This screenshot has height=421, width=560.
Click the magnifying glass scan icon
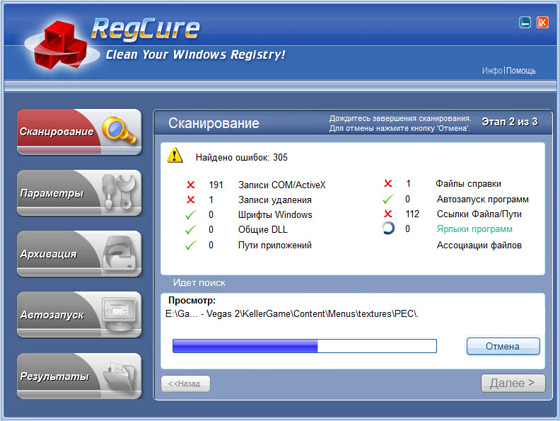(119, 130)
